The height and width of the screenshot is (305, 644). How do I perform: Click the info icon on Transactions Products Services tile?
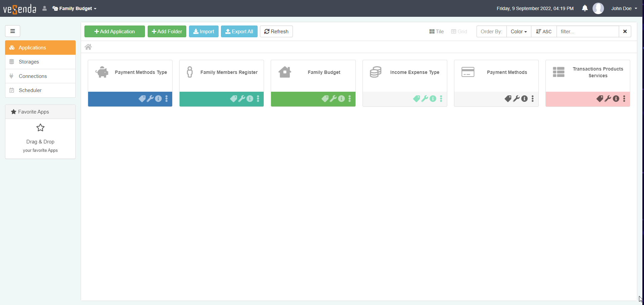click(616, 99)
